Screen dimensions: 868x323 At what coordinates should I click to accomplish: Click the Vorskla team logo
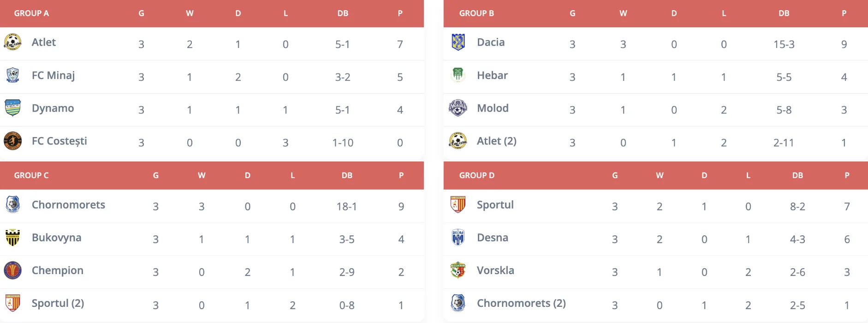[x=458, y=270]
